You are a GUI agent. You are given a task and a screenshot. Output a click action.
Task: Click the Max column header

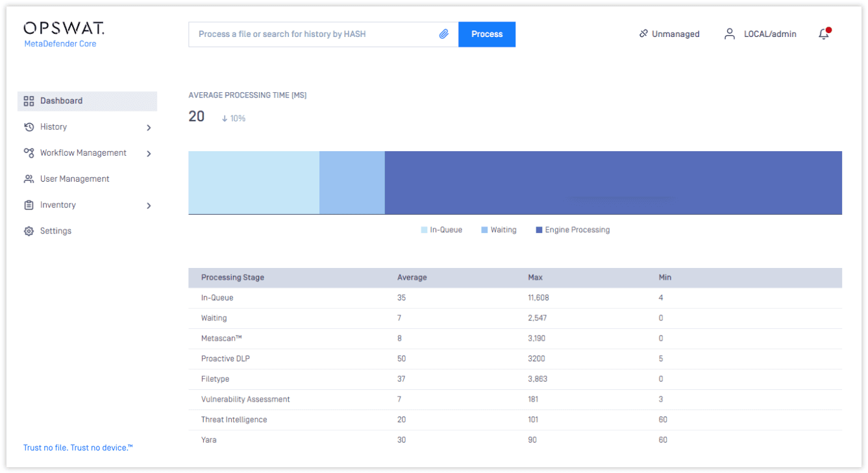click(x=536, y=278)
